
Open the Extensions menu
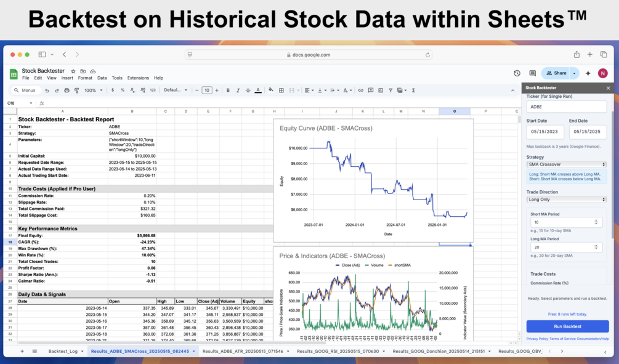(138, 78)
